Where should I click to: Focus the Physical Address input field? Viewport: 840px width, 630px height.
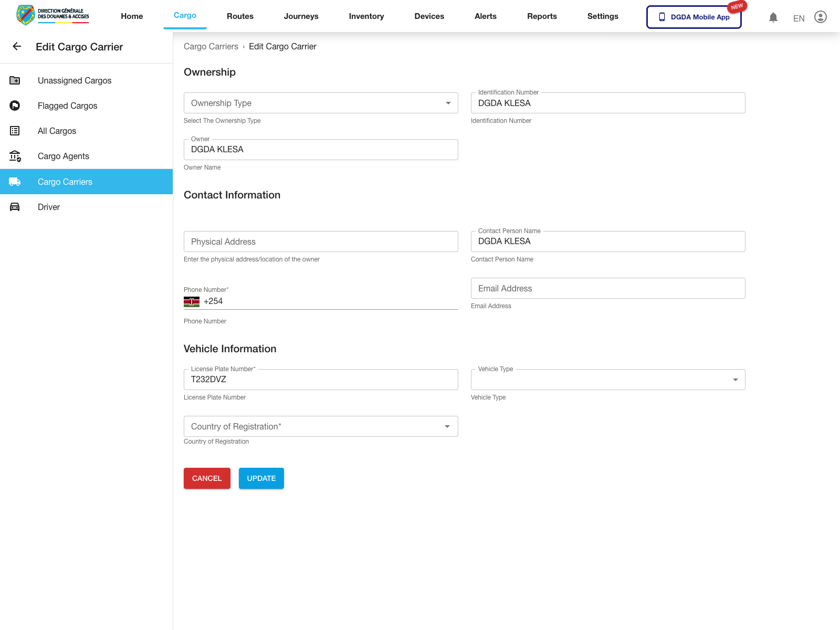pos(320,241)
